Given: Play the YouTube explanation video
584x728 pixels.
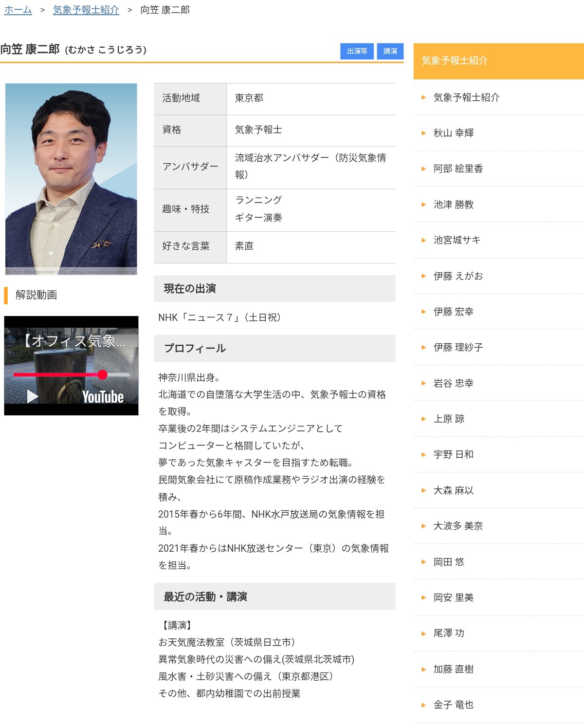Looking at the screenshot, I should pos(33,396).
